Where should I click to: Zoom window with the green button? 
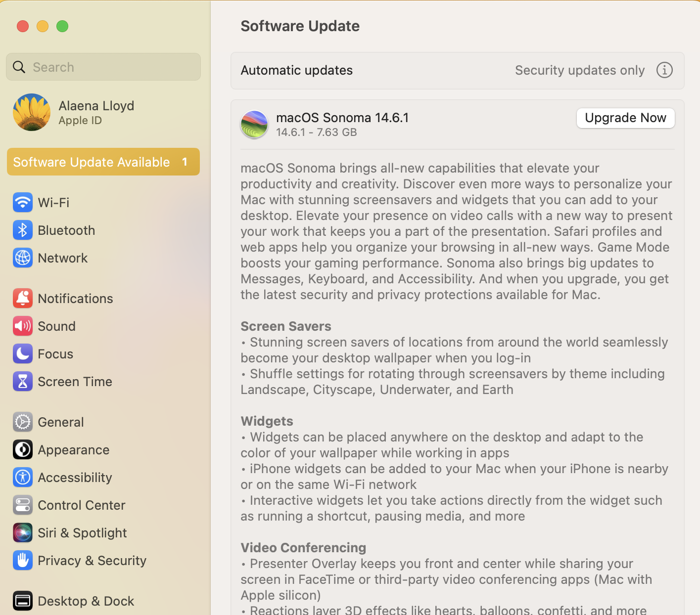click(62, 26)
